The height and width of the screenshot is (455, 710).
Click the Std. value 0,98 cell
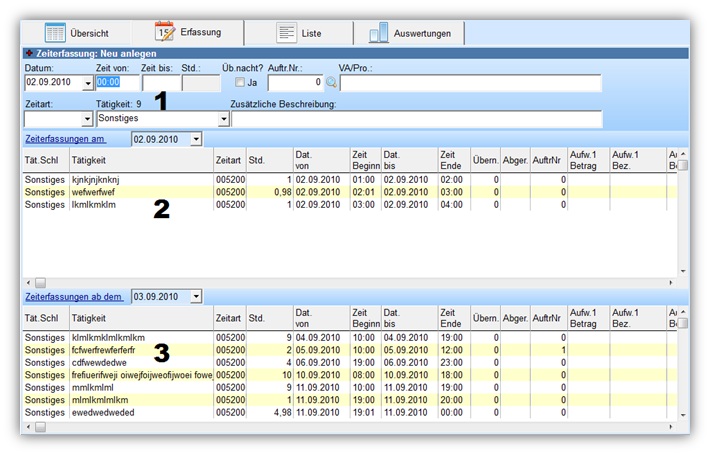(x=270, y=192)
